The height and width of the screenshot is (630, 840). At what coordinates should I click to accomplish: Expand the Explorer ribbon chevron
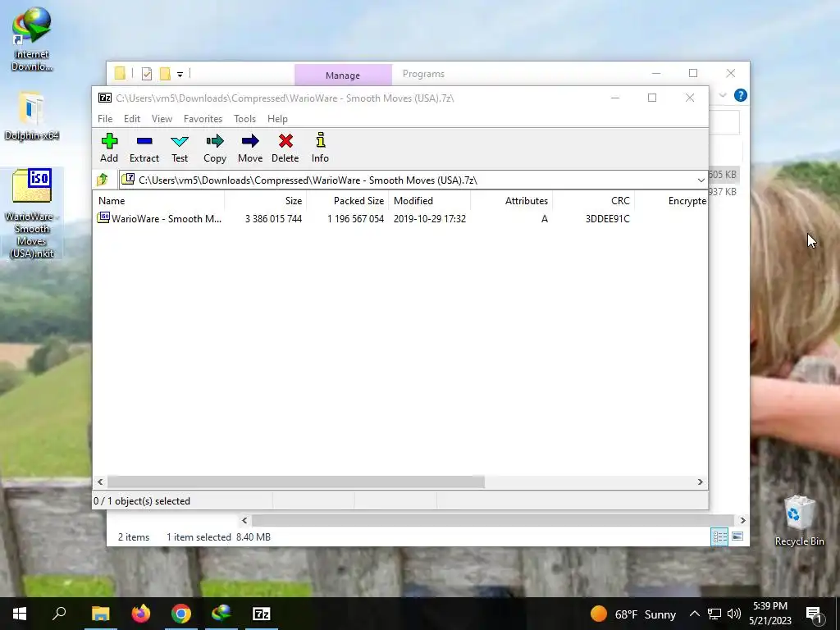[723, 95]
